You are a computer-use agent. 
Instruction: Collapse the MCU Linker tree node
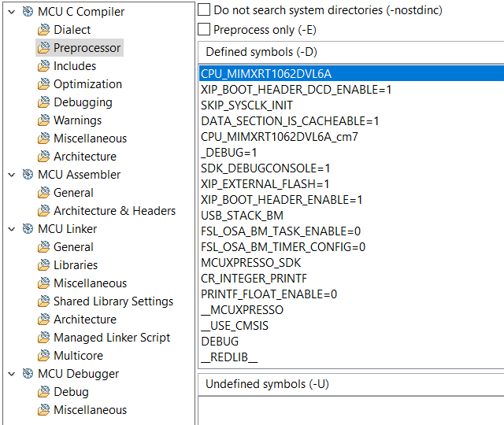pyautogui.click(x=10, y=229)
